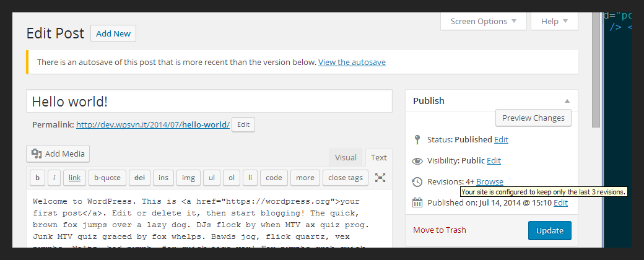Click inside the post content text area
Image resolution: width=644 pixels, height=260 pixels.
coord(209,219)
